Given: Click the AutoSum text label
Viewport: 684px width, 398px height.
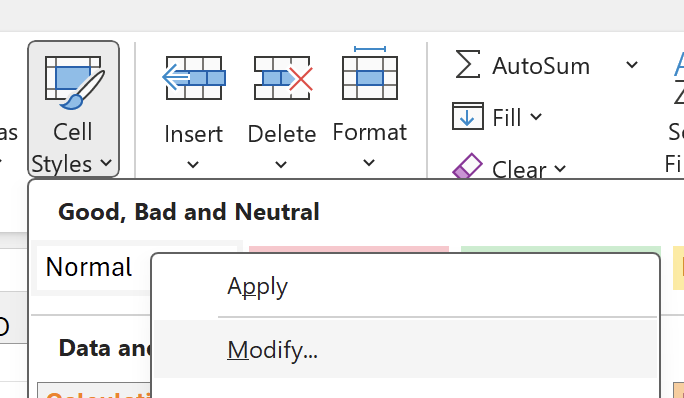Looking at the screenshot, I should click(x=541, y=66).
